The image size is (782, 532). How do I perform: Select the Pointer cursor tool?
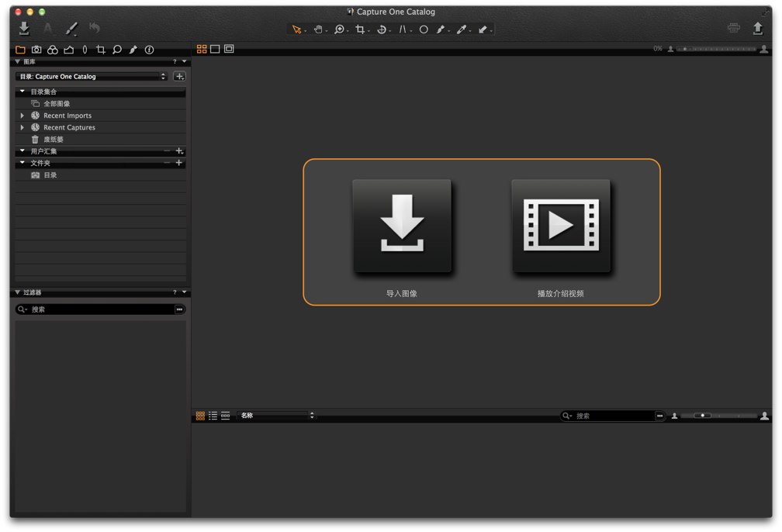pyautogui.click(x=297, y=30)
